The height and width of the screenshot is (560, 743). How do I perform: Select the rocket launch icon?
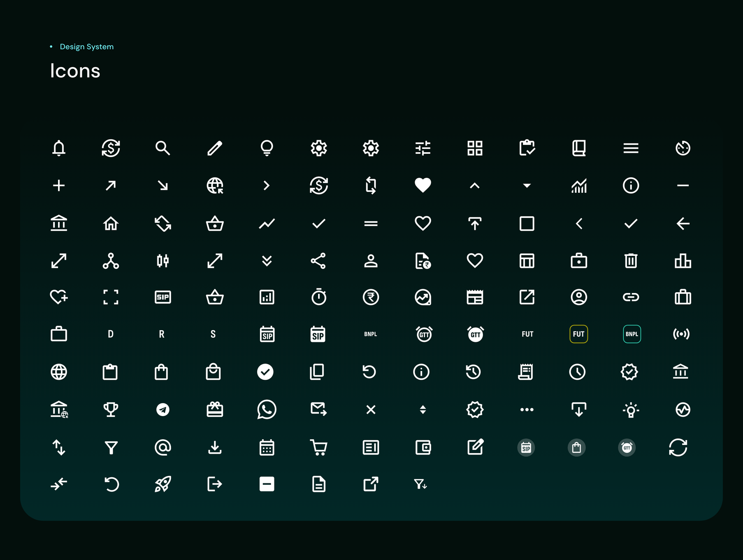pyautogui.click(x=163, y=484)
